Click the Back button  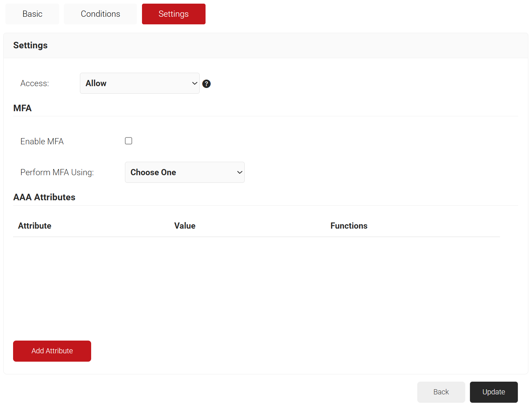point(441,392)
